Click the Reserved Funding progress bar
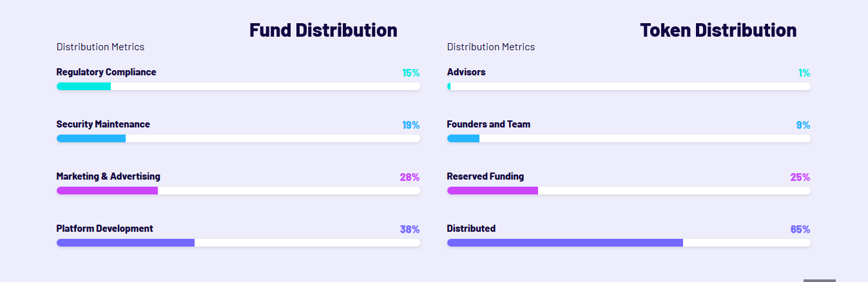This screenshot has width=868, height=282. 628,191
